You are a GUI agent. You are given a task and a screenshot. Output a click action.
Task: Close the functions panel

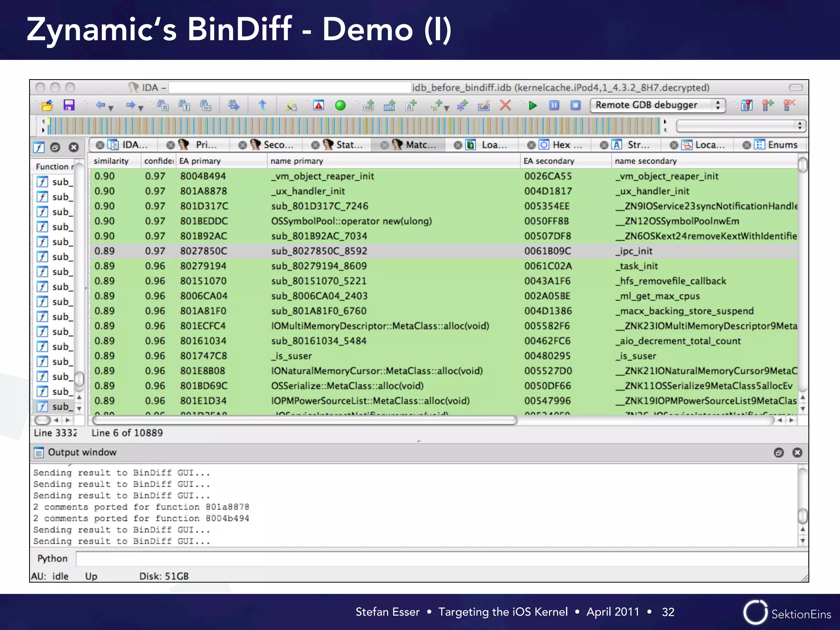73,147
